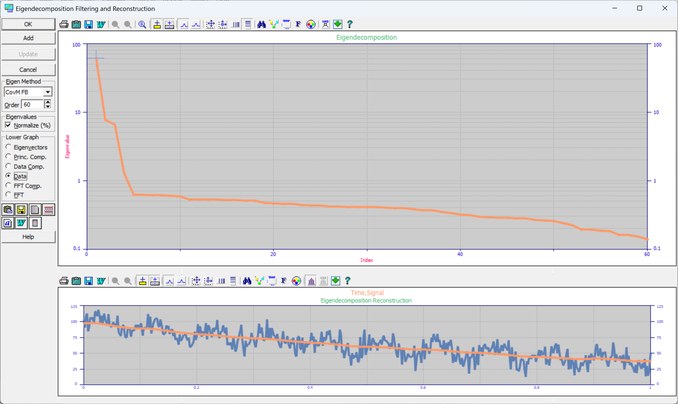Click the clipboard copy icon in upper toolbar

tap(76, 25)
